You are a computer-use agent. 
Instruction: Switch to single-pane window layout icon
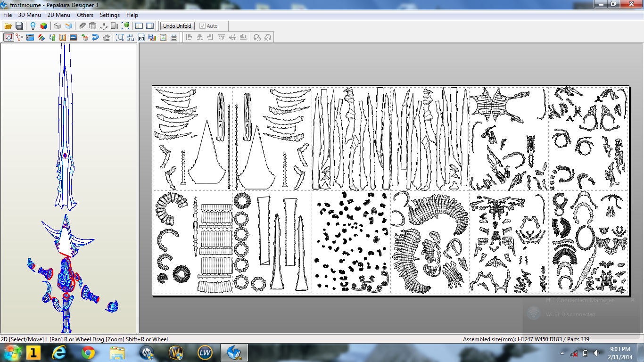[x=150, y=26]
